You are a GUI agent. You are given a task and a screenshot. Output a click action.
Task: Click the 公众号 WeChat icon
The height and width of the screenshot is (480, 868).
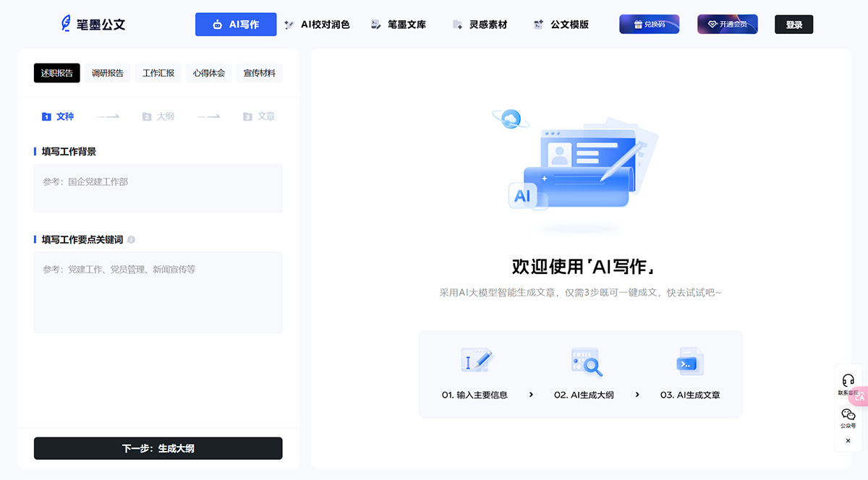click(848, 413)
